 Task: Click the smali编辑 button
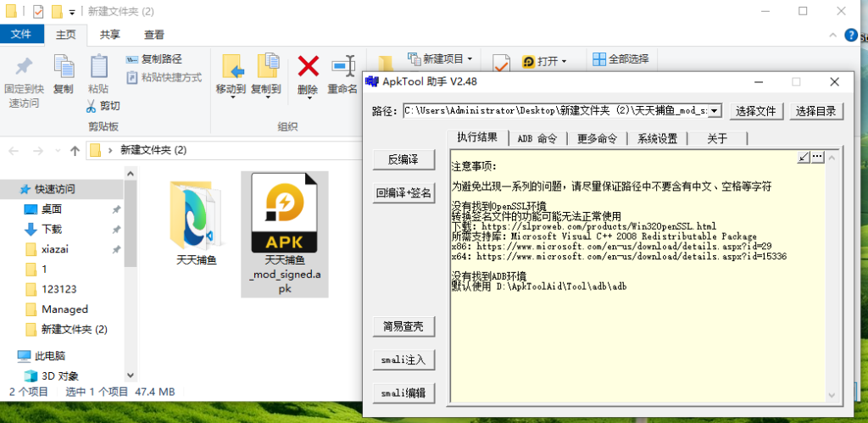(x=403, y=393)
